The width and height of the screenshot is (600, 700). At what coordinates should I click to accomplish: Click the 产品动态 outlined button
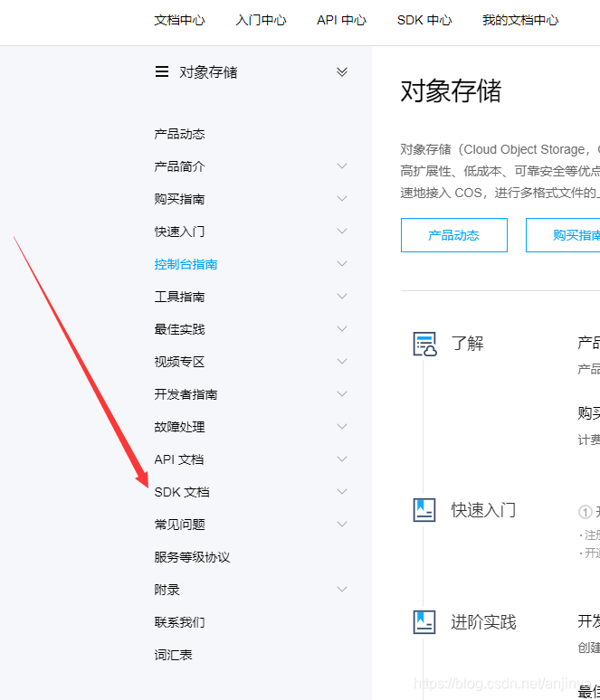click(x=454, y=235)
